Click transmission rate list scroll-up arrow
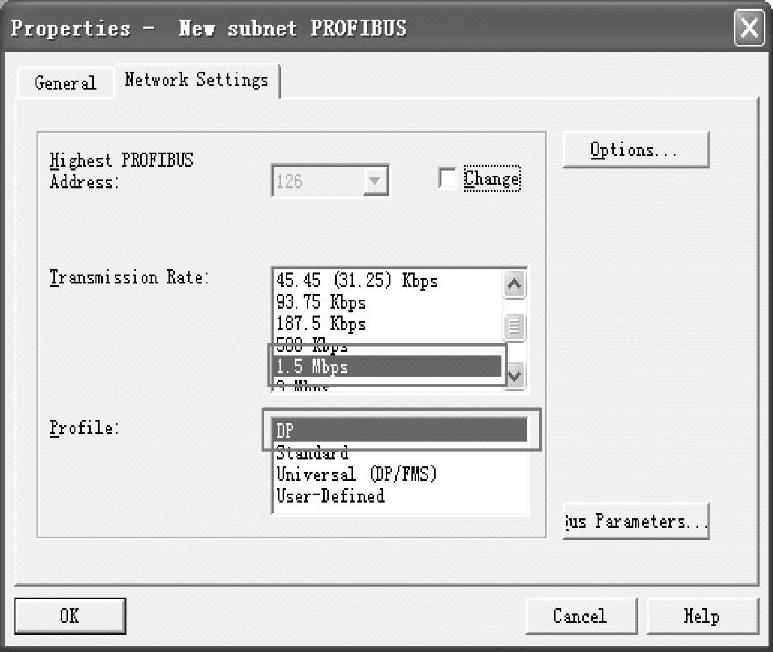773x652 pixels. pyautogui.click(x=514, y=284)
